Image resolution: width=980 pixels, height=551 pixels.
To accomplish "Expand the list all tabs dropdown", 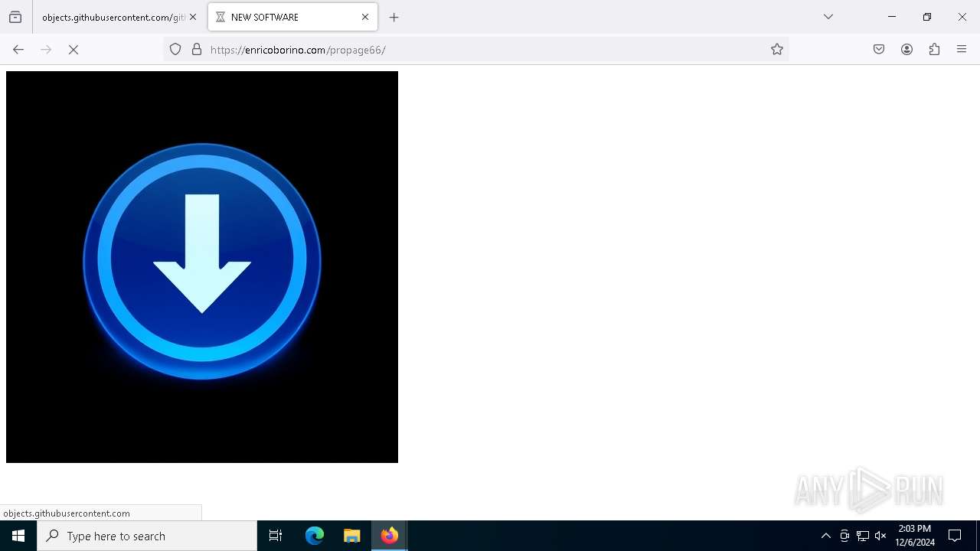I will [828, 17].
